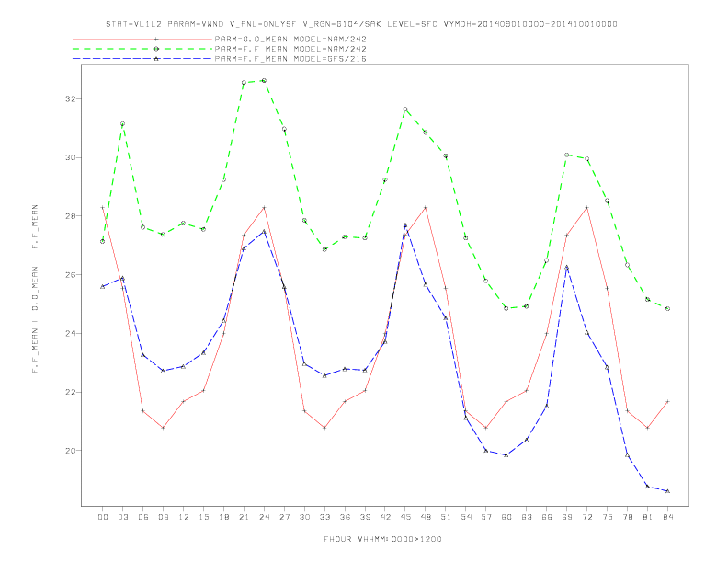Select the red legend entry PARM=O.O_MEAN MODEL=NAM/242
The image size is (728, 563).
(290, 39)
